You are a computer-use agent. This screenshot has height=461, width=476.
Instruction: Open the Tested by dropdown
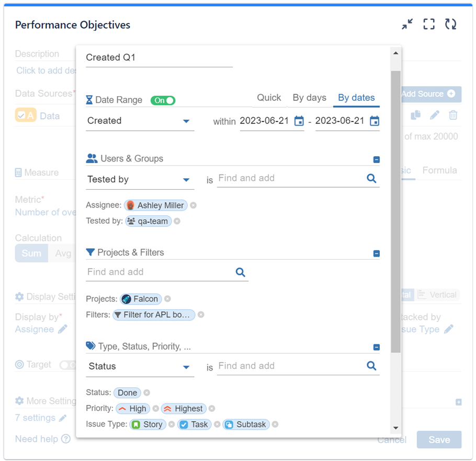(186, 180)
